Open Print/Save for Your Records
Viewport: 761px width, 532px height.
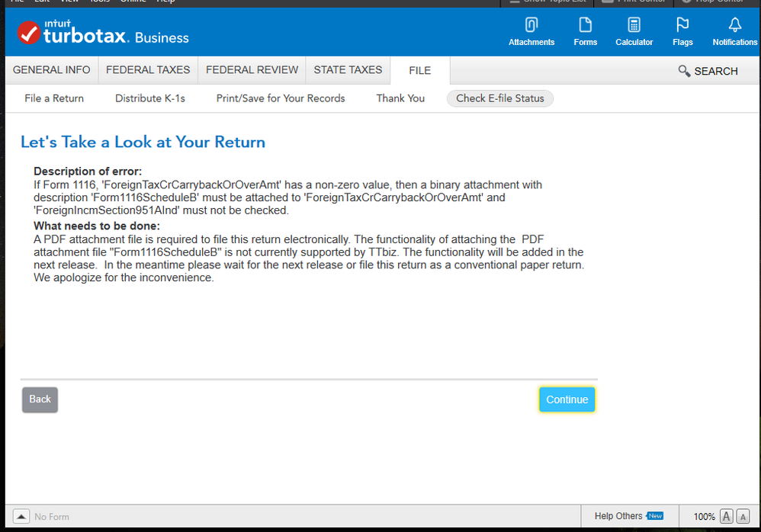click(281, 98)
